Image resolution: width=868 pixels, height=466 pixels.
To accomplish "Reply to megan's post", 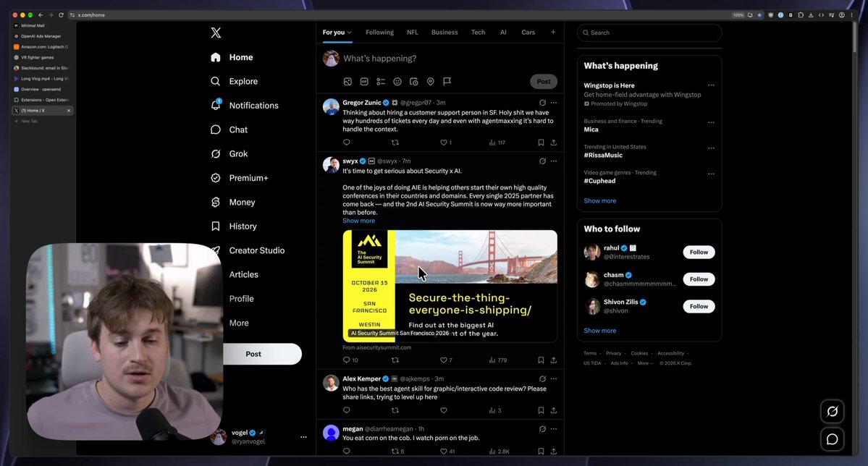I will click(x=347, y=451).
